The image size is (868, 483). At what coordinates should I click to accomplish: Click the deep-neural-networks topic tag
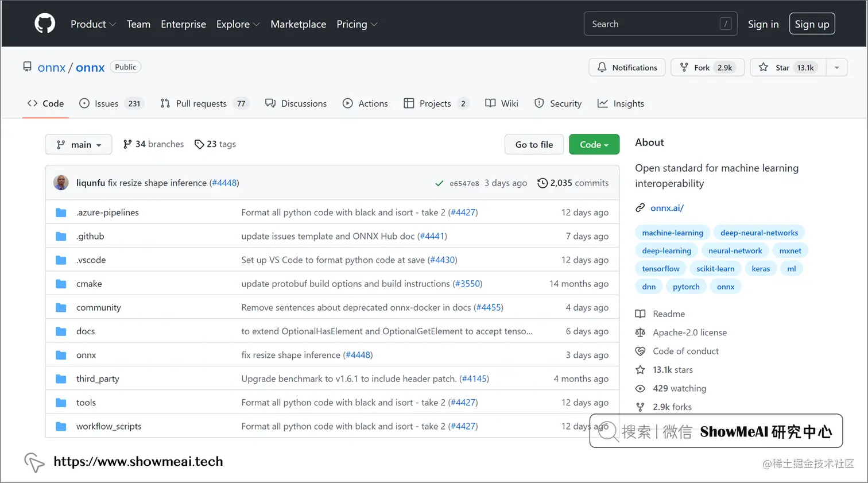coord(759,233)
